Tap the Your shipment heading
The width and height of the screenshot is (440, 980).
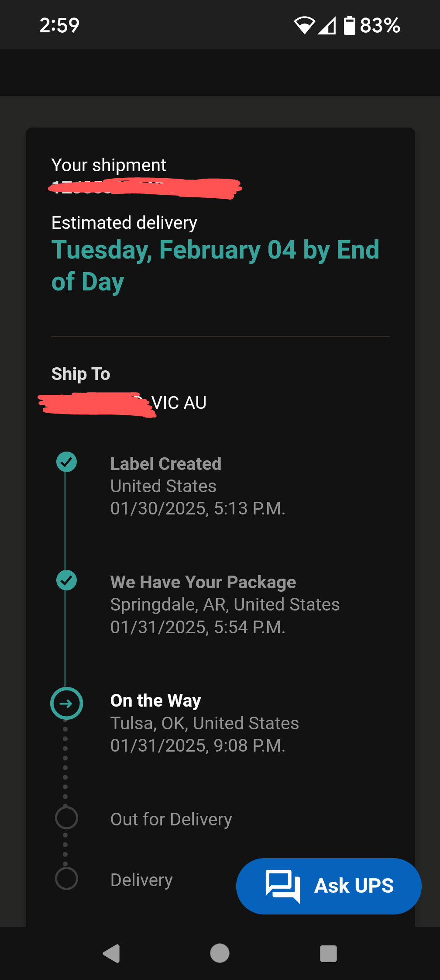(x=109, y=165)
